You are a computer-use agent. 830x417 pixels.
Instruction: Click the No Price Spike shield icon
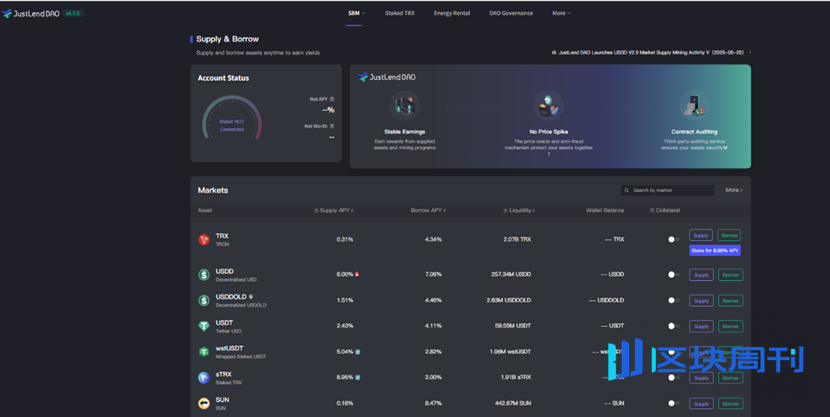tap(548, 105)
